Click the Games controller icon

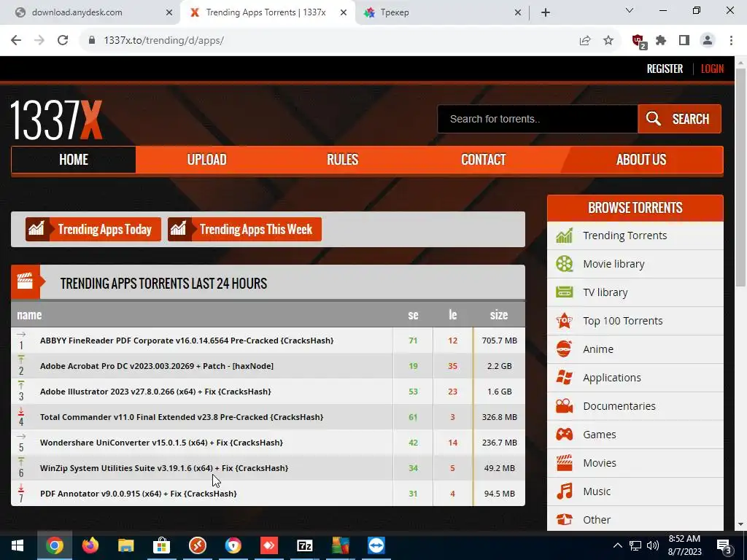564,435
